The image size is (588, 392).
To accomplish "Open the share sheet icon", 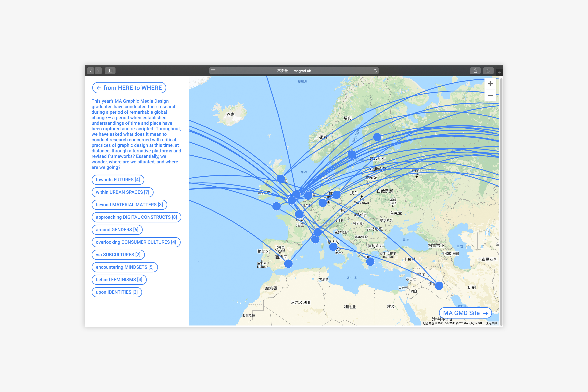I will [x=475, y=71].
